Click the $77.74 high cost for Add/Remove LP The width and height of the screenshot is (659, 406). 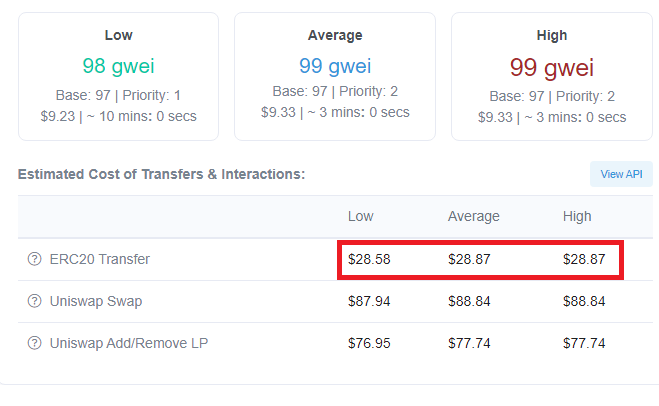pyautogui.click(x=584, y=343)
